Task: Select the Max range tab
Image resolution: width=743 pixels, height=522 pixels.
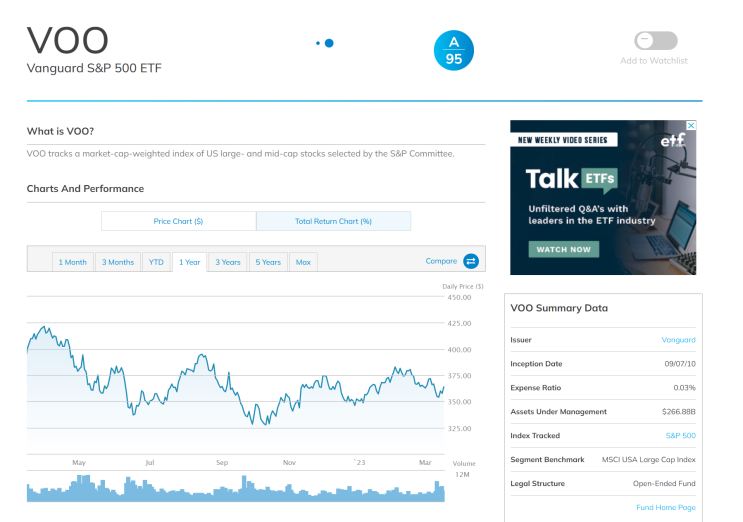Action: tap(303, 262)
